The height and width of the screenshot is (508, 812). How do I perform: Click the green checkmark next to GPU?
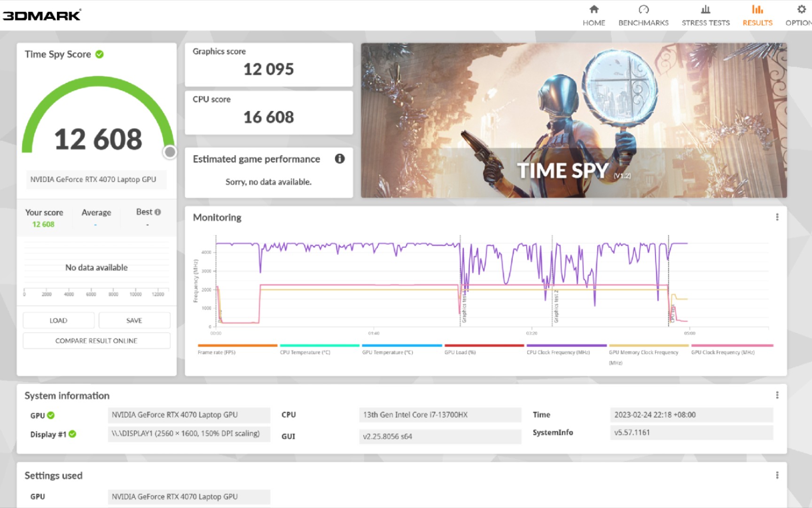[51, 415]
